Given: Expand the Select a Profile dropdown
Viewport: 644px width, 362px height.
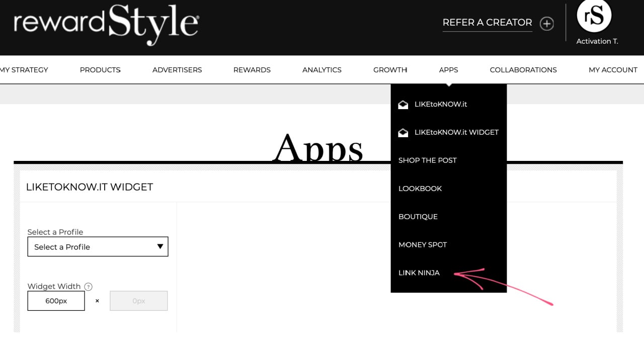Looking at the screenshot, I should 98,247.
